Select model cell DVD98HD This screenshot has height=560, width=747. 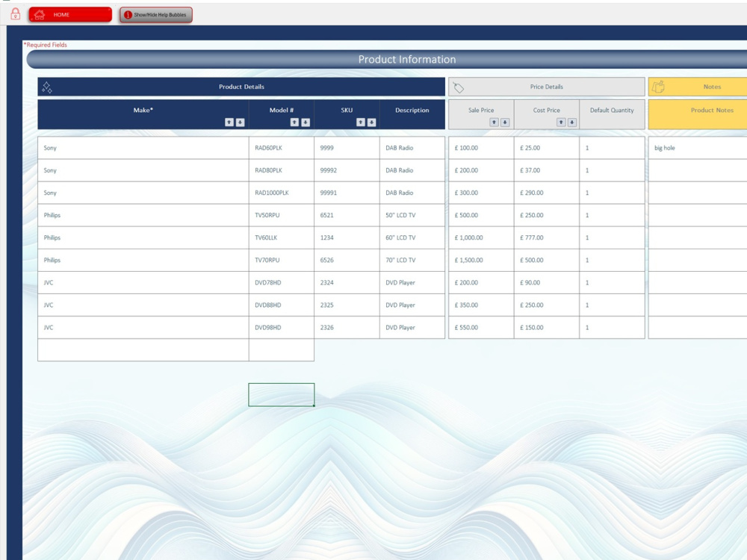[x=282, y=328]
